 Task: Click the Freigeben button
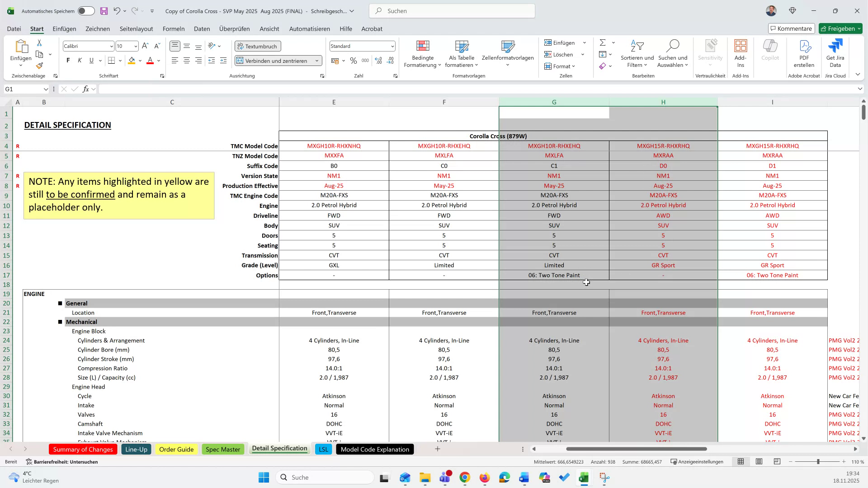pos(840,28)
